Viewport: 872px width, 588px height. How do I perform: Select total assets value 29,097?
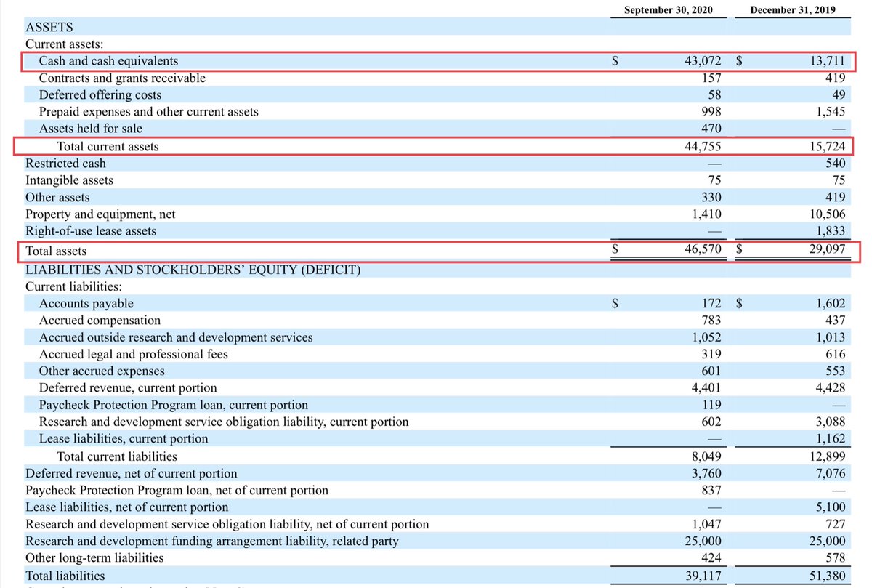tap(827, 251)
